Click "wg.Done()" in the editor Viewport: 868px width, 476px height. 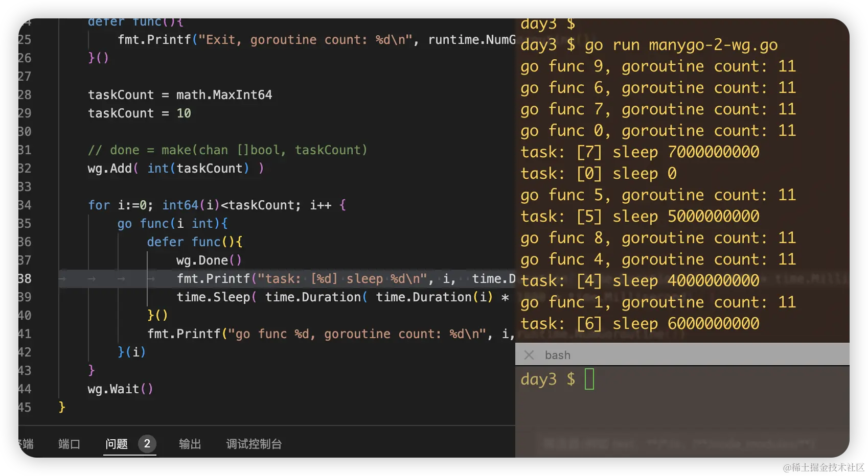click(x=209, y=260)
